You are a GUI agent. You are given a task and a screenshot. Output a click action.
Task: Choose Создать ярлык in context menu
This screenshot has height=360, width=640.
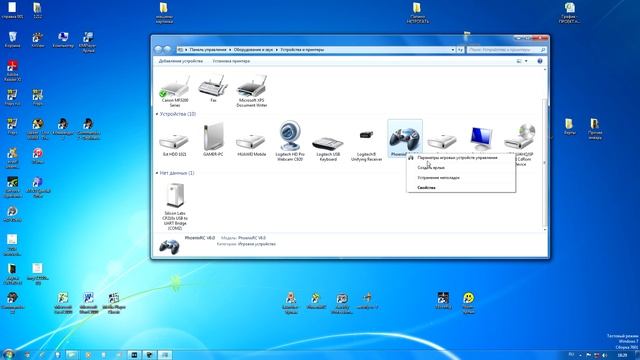[461, 168]
